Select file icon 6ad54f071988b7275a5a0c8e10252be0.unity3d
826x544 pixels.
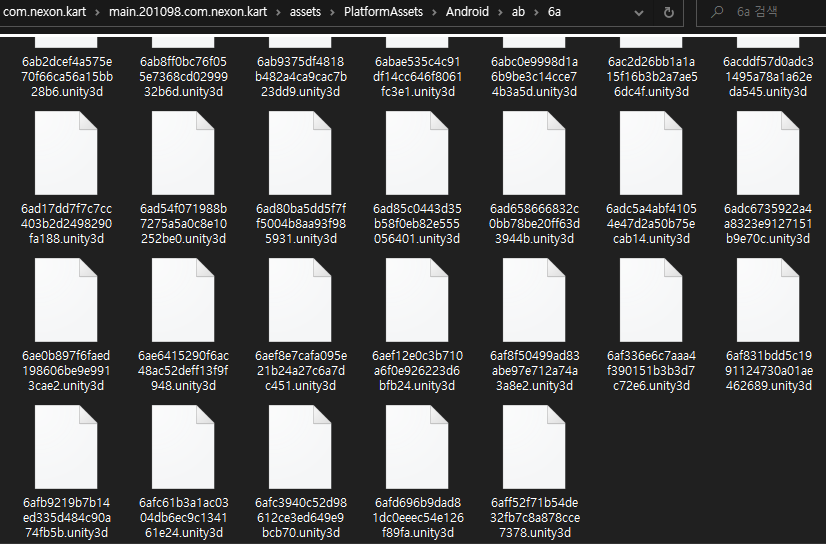coord(183,153)
